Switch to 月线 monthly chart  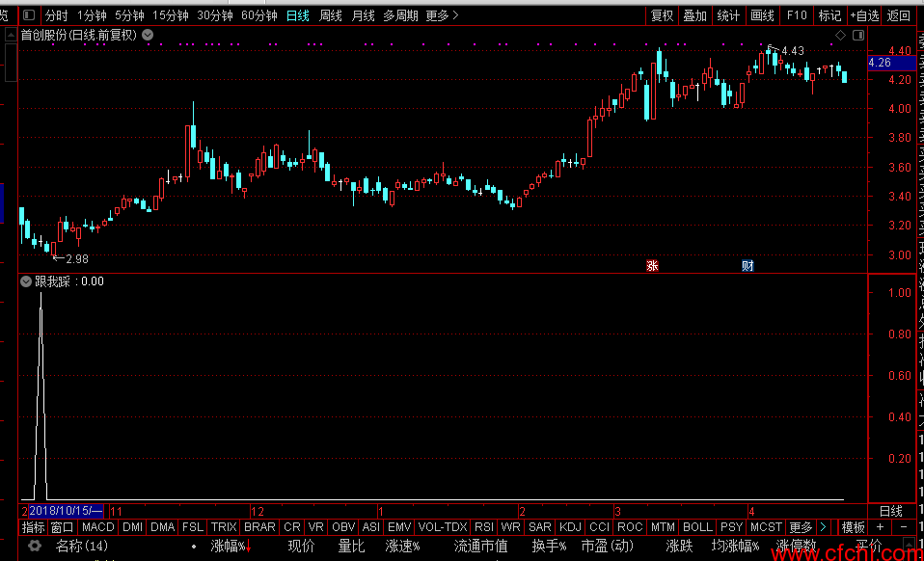(x=363, y=15)
